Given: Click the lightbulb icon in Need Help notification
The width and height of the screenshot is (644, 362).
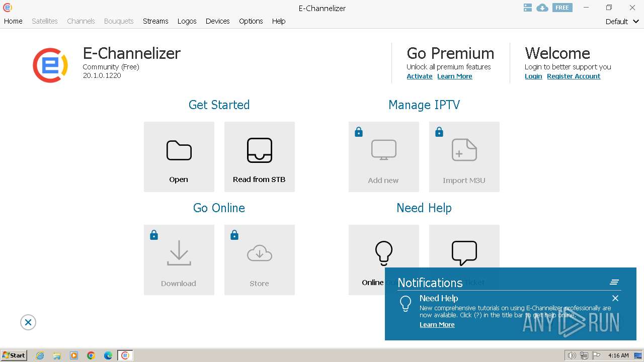Looking at the screenshot, I should pos(406,304).
